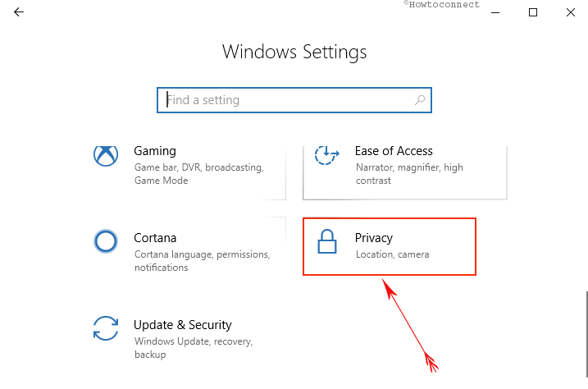Click the 'Location, camera' description text
The image size is (588, 389).
(392, 254)
